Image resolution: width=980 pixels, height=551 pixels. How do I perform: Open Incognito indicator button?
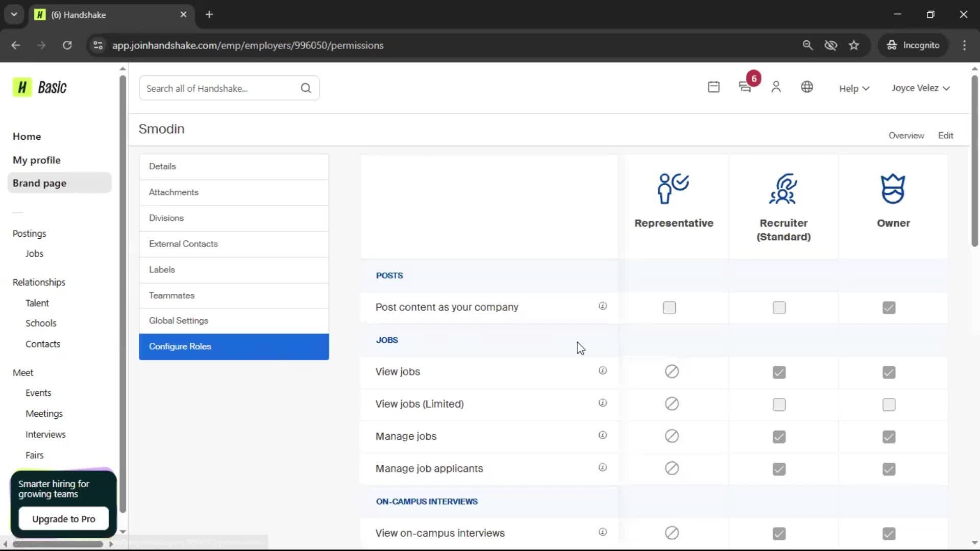914,45
